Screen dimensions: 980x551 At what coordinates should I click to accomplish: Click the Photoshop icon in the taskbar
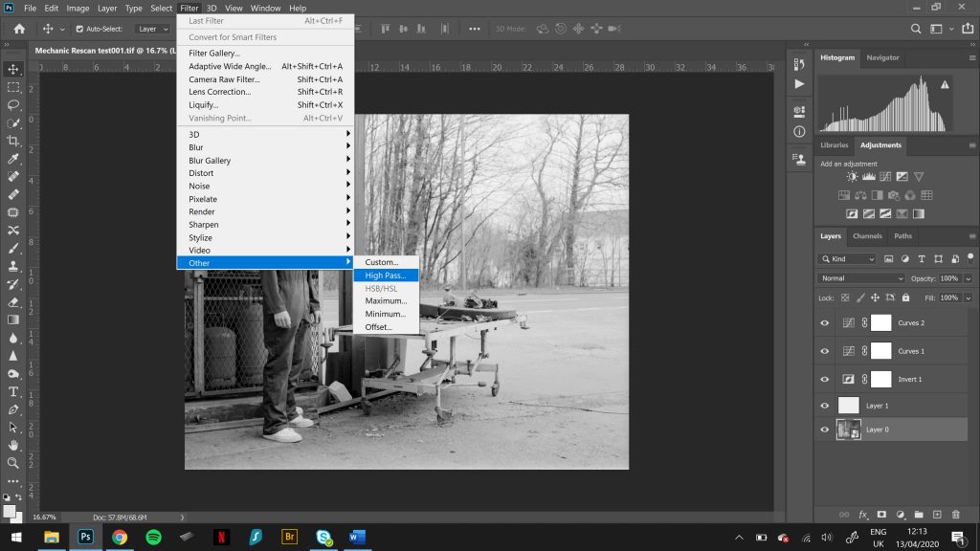pos(84,537)
